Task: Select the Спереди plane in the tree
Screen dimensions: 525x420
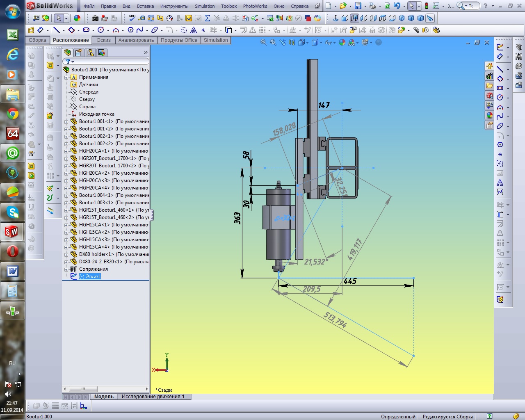Action: click(x=89, y=92)
